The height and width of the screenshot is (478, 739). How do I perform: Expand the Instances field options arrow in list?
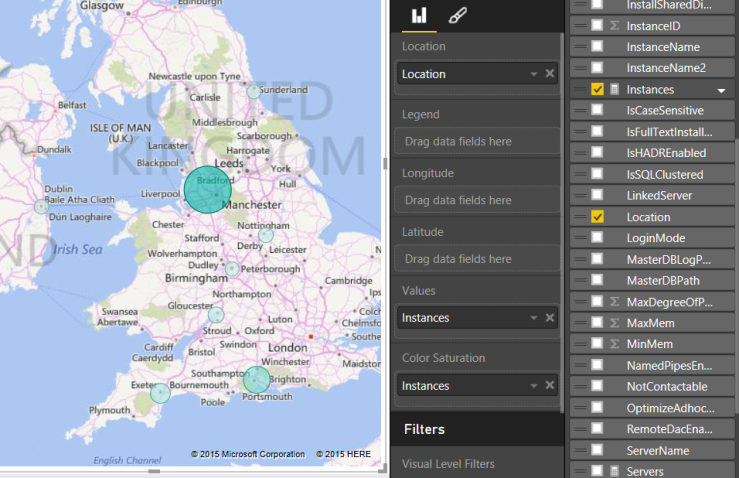(x=721, y=90)
